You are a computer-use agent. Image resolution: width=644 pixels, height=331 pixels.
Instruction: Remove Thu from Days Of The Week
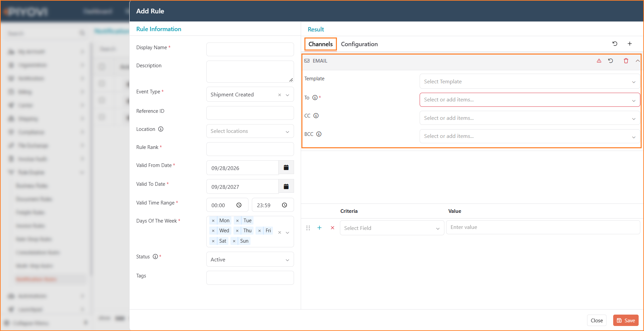pyautogui.click(x=237, y=231)
